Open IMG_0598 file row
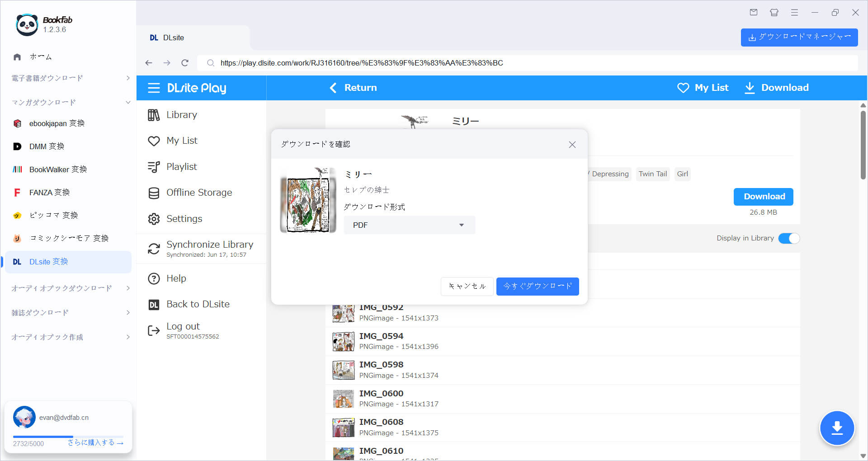 pos(563,370)
